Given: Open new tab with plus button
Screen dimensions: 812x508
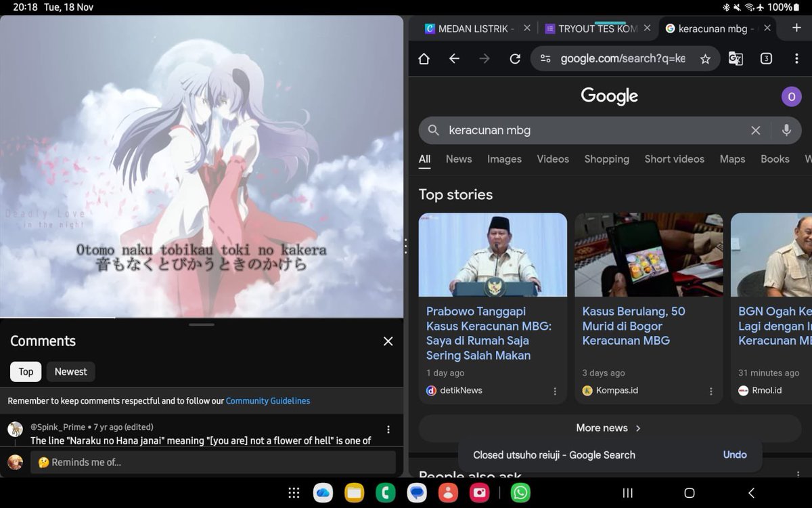Looking at the screenshot, I should (796, 28).
